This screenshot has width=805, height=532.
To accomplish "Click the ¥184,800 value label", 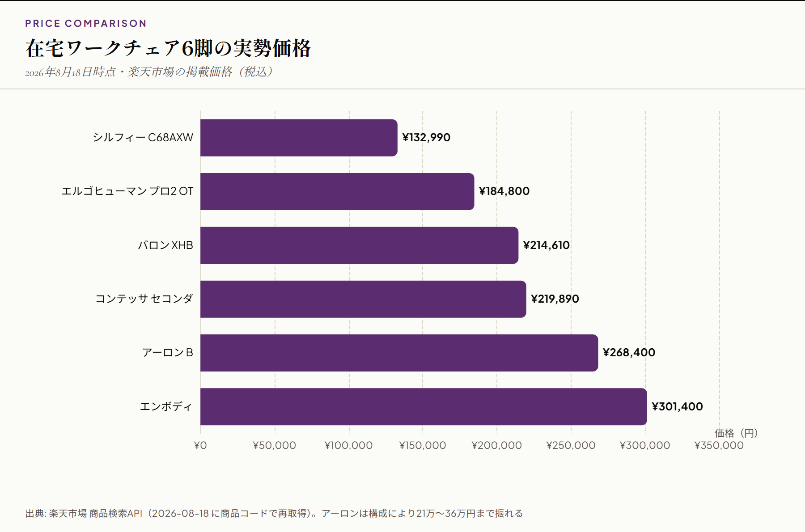I will coord(504,191).
